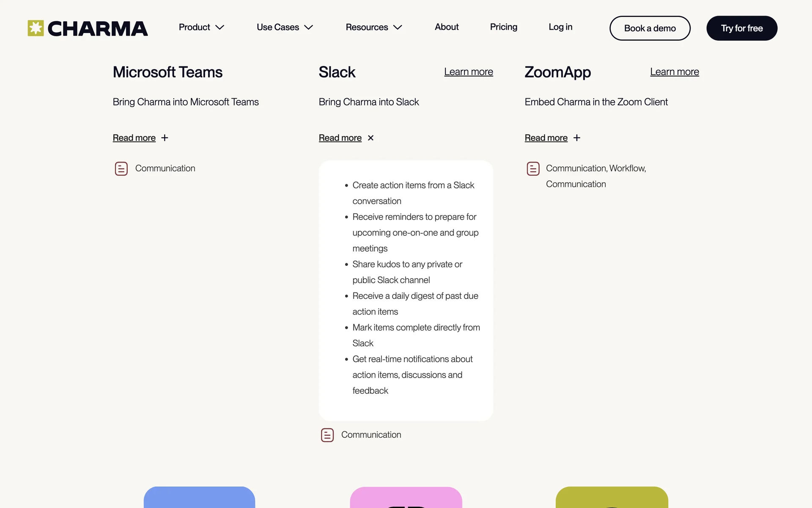812x508 pixels.
Task: Expand ZoomApp details with plus icon
Action: tap(576, 138)
